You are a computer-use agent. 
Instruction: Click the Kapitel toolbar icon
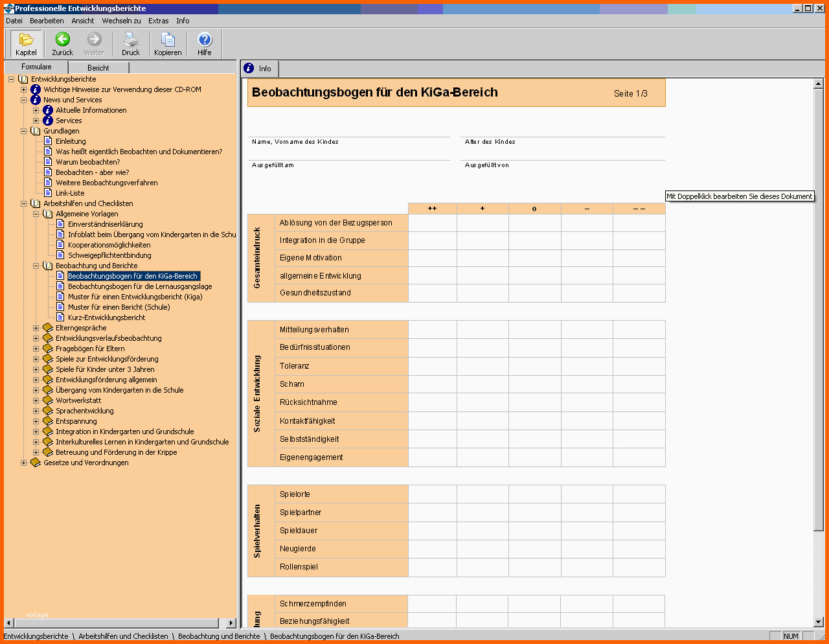[26, 40]
